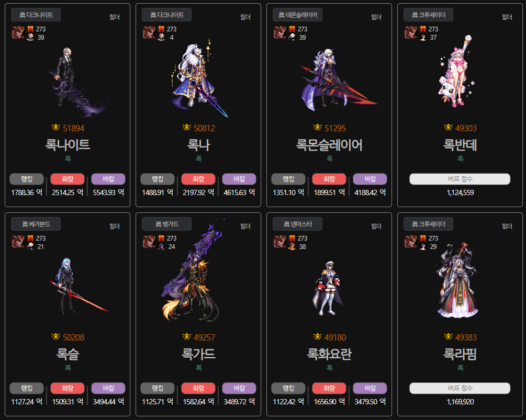Viewport: 526px width, 420px height.
Task: Click the 眞 베가본드 class tag
Action: click(x=36, y=224)
